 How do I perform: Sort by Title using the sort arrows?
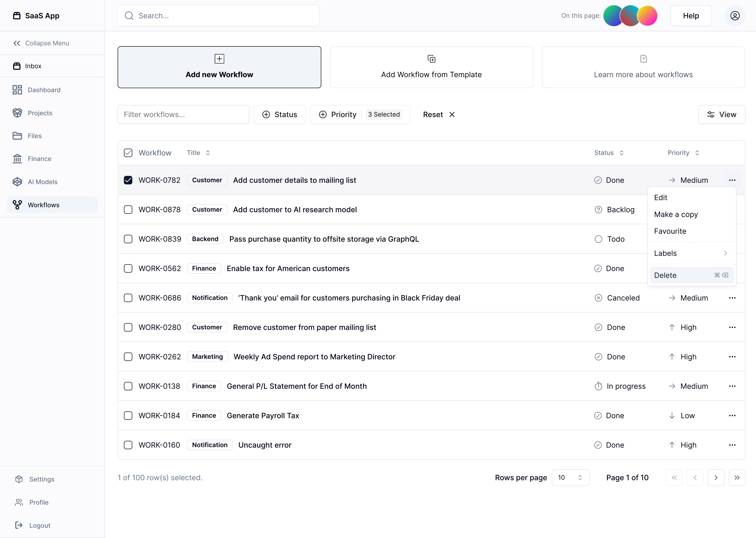tap(208, 153)
